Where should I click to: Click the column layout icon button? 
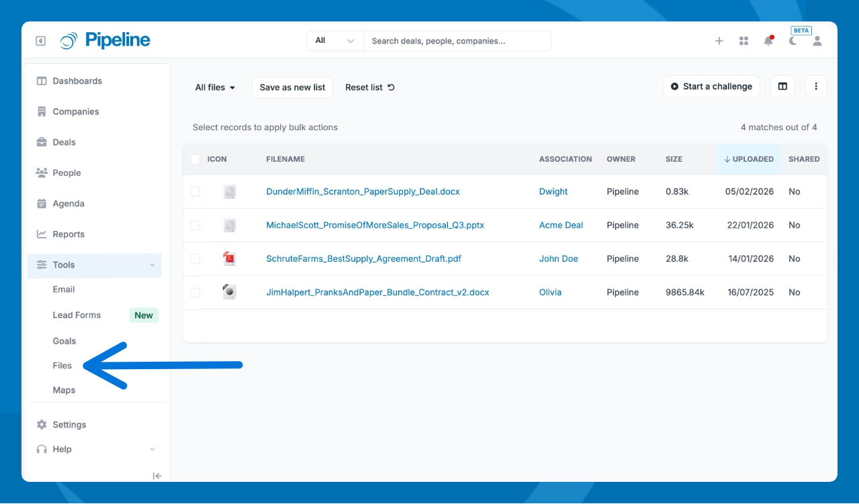click(x=782, y=87)
